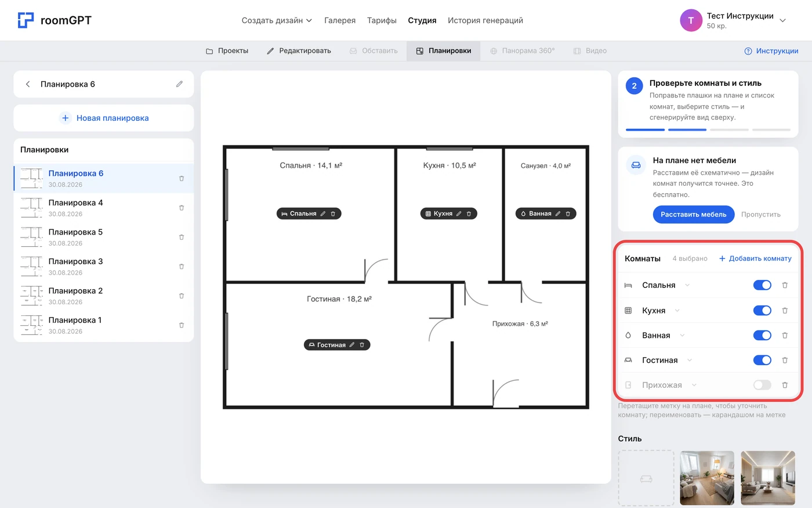This screenshot has width=812, height=508.
Task: Go back using the arrow beside Планировка 6
Action: 28,84
